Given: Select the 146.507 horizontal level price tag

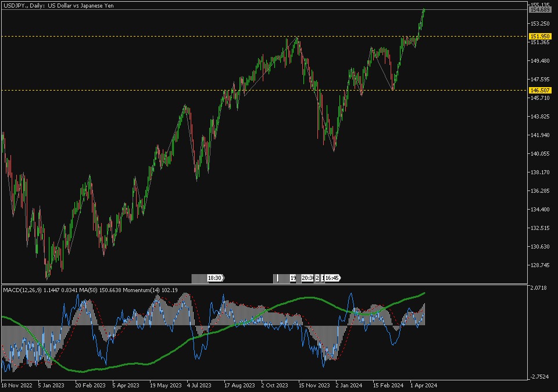Looking at the screenshot, I should pyautogui.click(x=540, y=91).
